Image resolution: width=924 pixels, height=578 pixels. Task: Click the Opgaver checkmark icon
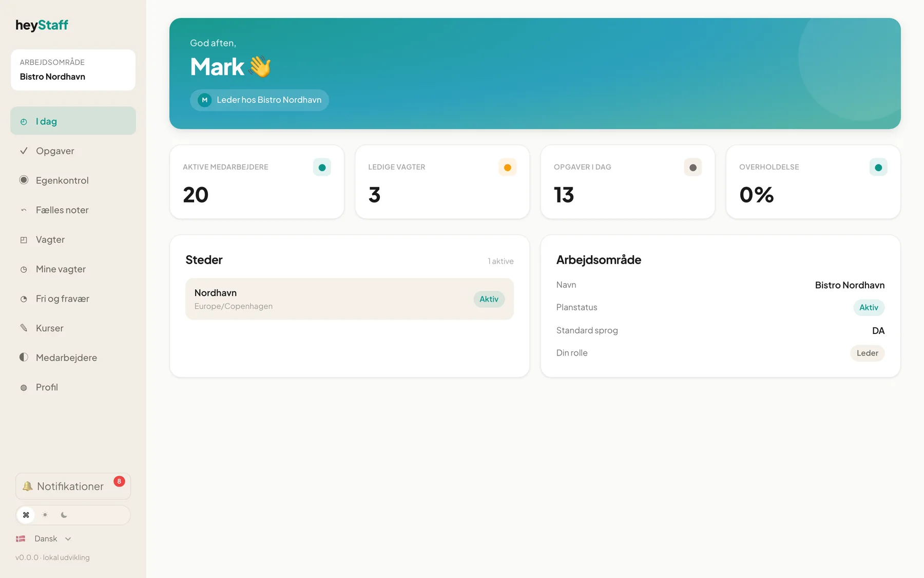coord(24,151)
